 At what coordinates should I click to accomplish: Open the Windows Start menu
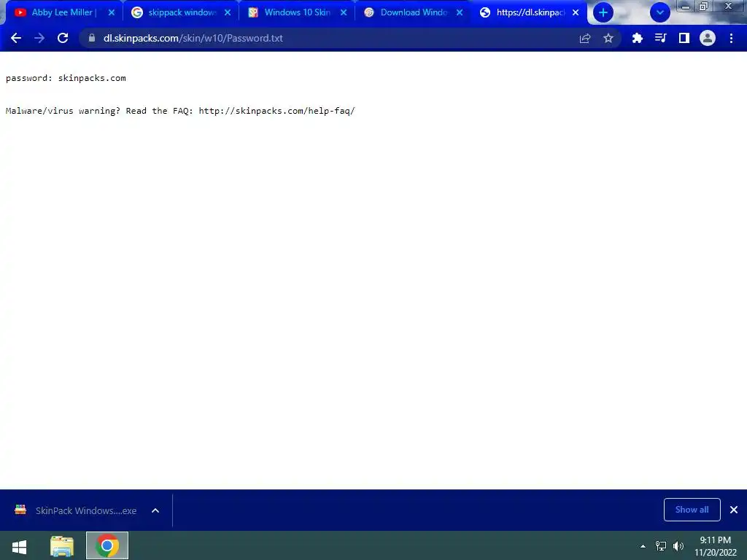[19, 546]
